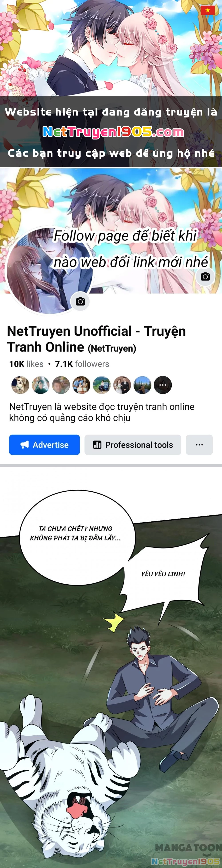This screenshot has width=222, height=868.
Task: Click the megaphone icon on Advertise
Action: tap(25, 445)
